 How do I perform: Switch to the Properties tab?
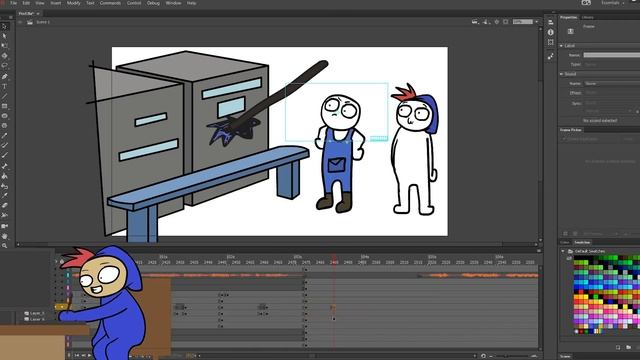click(x=569, y=17)
